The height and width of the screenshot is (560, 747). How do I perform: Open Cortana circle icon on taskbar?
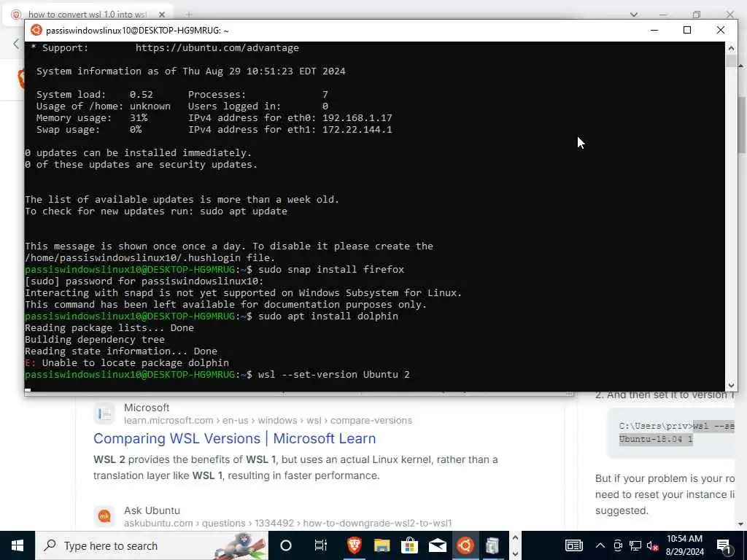(x=286, y=545)
